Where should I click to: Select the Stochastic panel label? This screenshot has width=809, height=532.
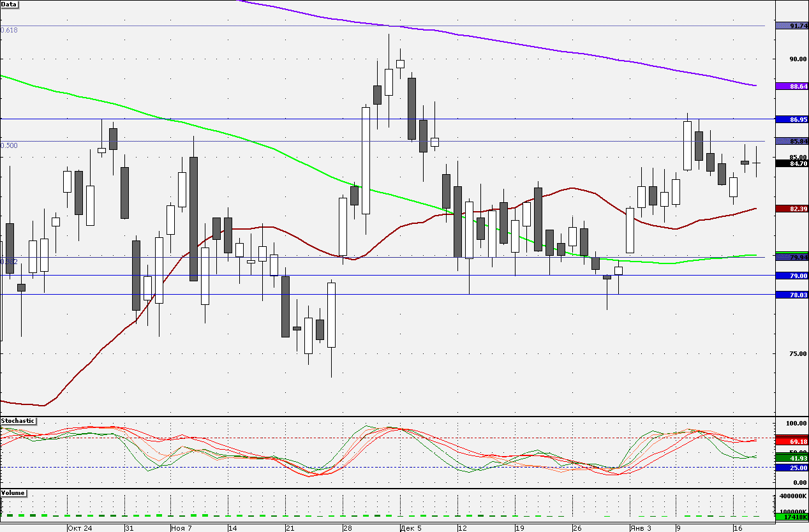tap(18, 421)
